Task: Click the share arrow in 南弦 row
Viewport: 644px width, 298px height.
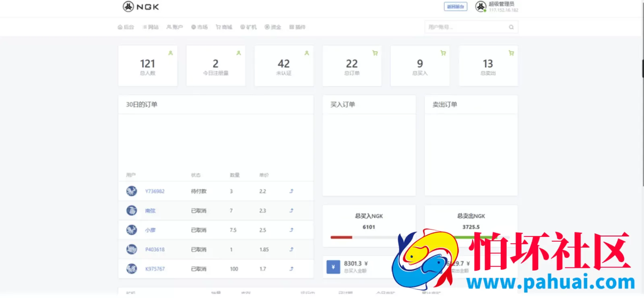Action: 291,211
